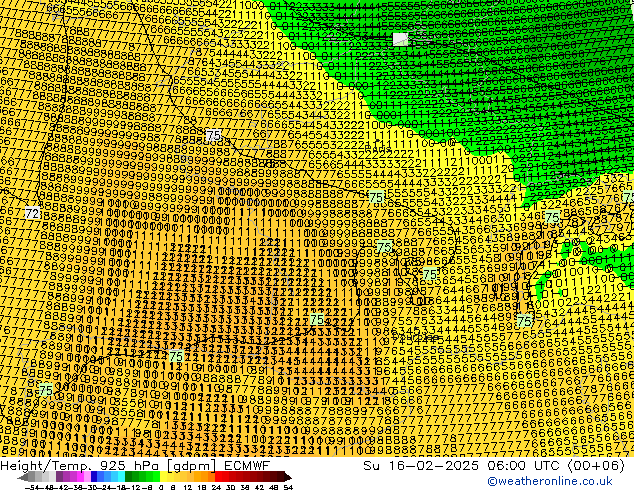Click the right dark maroon arrow of the color scale

click(288, 478)
